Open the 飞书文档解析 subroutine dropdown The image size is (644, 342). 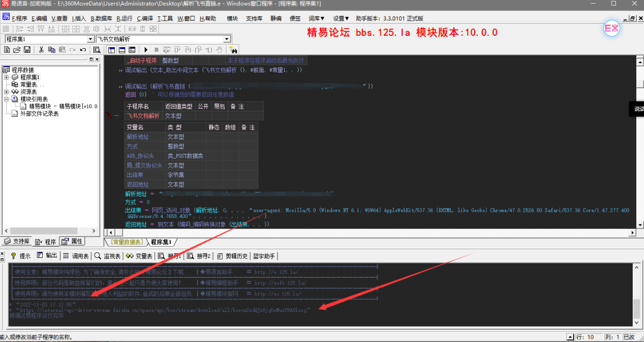227,39
